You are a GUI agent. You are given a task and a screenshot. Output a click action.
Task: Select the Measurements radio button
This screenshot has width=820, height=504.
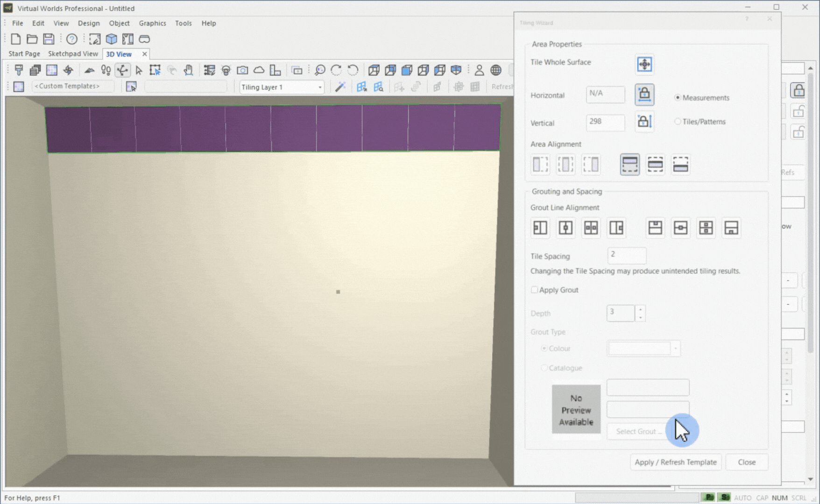(678, 98)
